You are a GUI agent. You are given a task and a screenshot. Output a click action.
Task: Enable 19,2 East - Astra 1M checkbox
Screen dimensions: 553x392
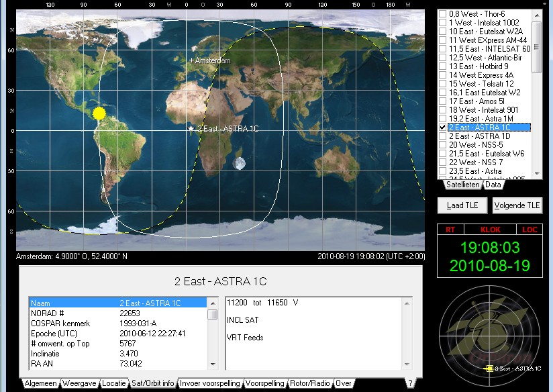click(442, 119)
